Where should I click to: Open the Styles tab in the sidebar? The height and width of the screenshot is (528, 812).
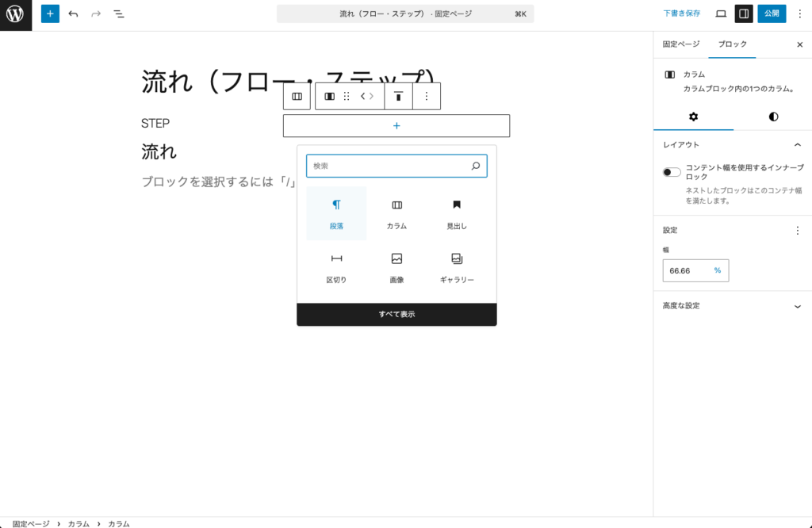(772, 117)
